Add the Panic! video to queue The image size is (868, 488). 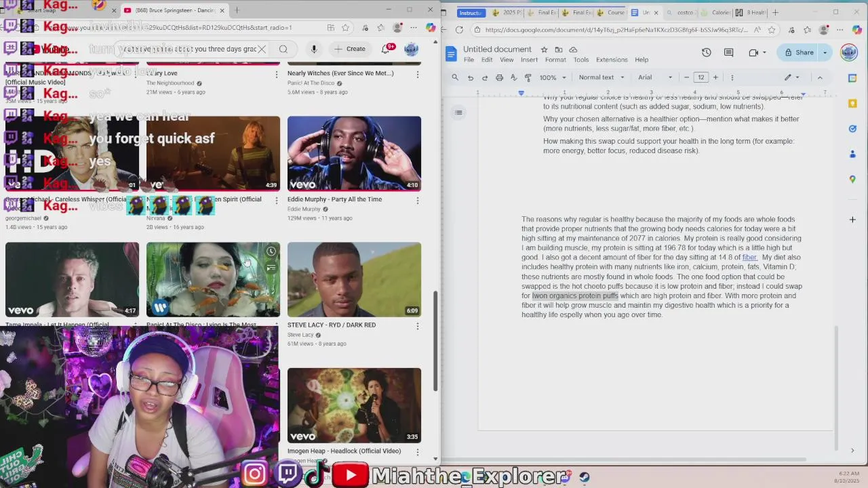pos(271,268)
